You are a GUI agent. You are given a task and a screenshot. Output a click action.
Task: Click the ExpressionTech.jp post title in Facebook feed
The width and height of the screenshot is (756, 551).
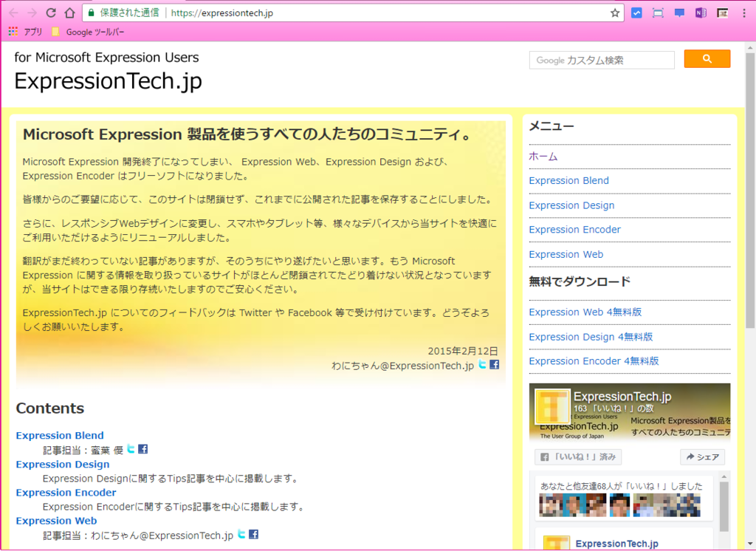click(616, 544)
